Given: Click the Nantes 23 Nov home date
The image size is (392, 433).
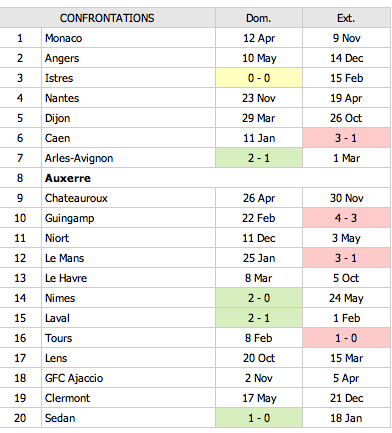Looking at the screenshot, I should point(259,98).
